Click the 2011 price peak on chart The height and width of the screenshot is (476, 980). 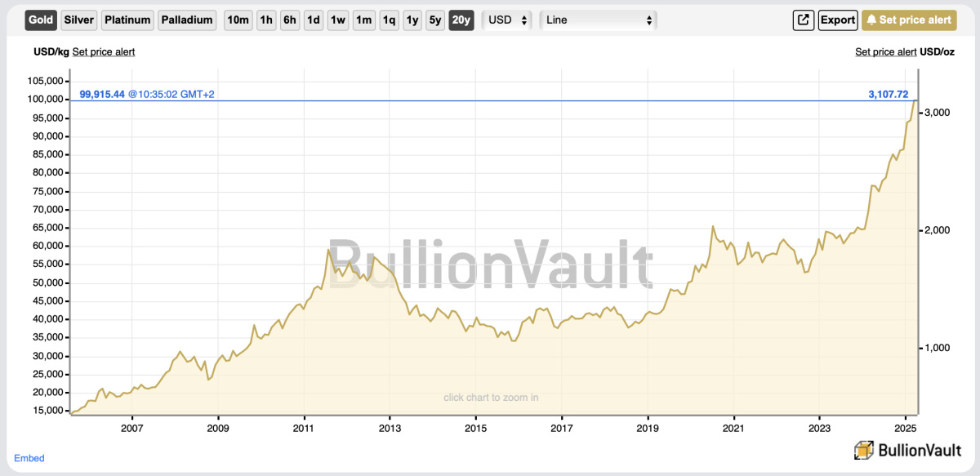pyautogui.click(x=328, y=250)
